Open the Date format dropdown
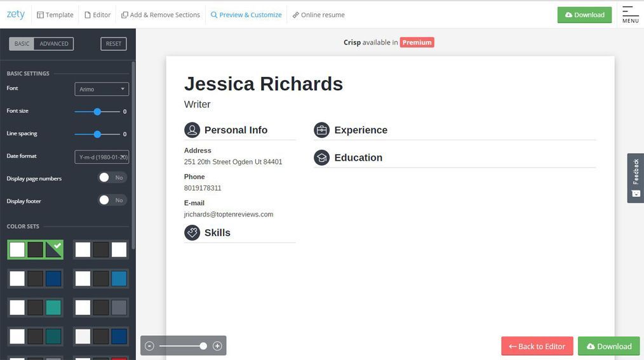 [102, 157]
